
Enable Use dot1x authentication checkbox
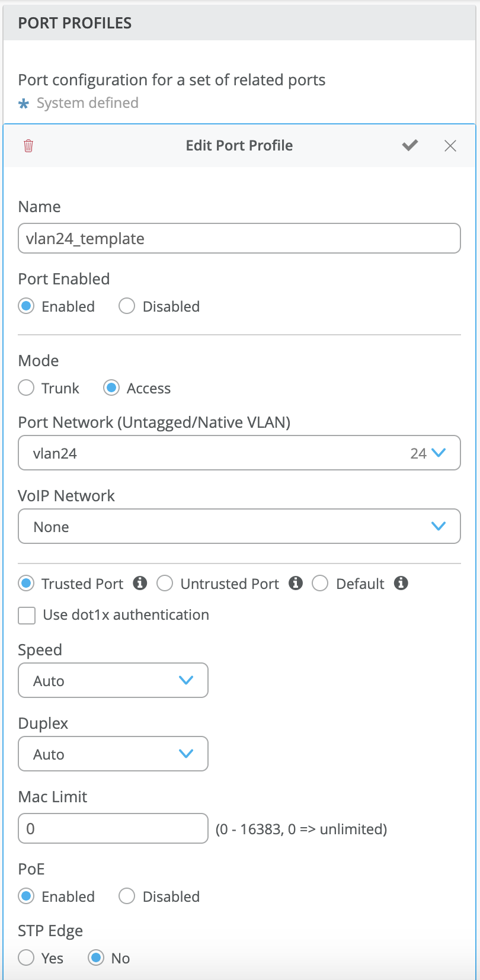tap(27, 616)
